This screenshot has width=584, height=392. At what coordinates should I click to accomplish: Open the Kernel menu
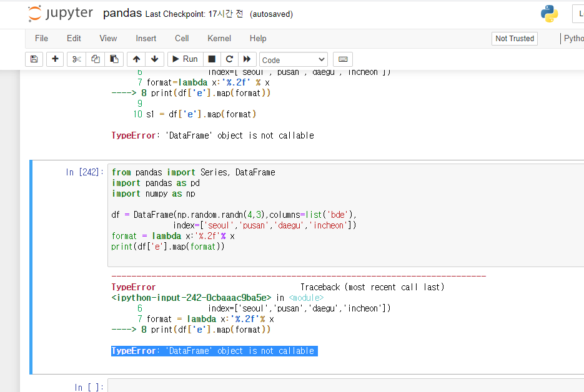tap(219, 38)
